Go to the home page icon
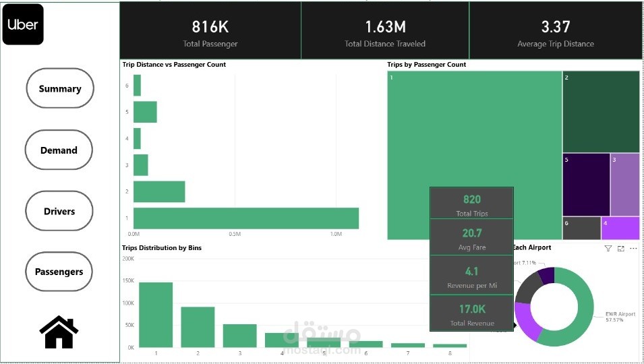 coord(59,332)
